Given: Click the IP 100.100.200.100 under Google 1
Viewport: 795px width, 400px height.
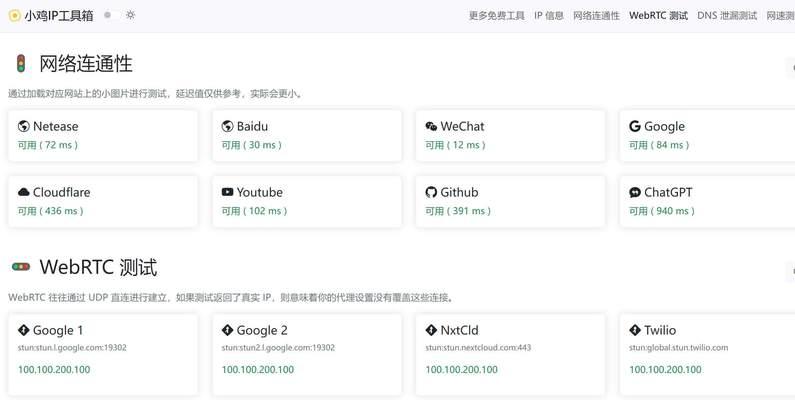Looking at the screenshot, I should pyautogui.click(x=54, y=370).
